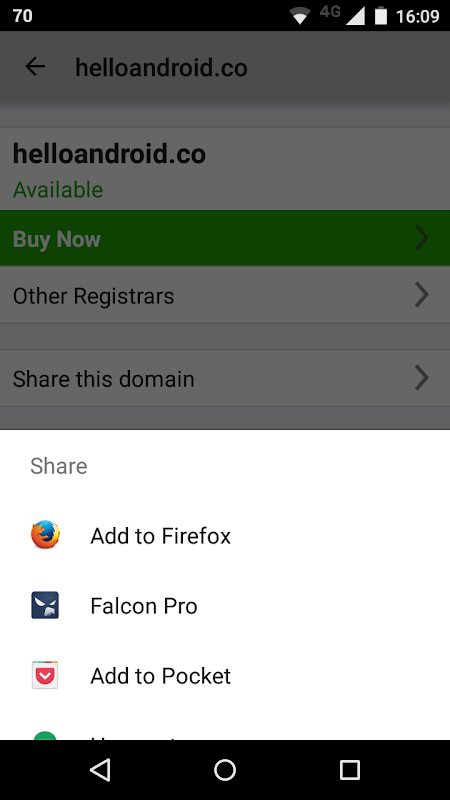The height and width of the screenshot is (800, 450).
Task: Tap the green Buy Now button
Action: click(x=225, y=238)
